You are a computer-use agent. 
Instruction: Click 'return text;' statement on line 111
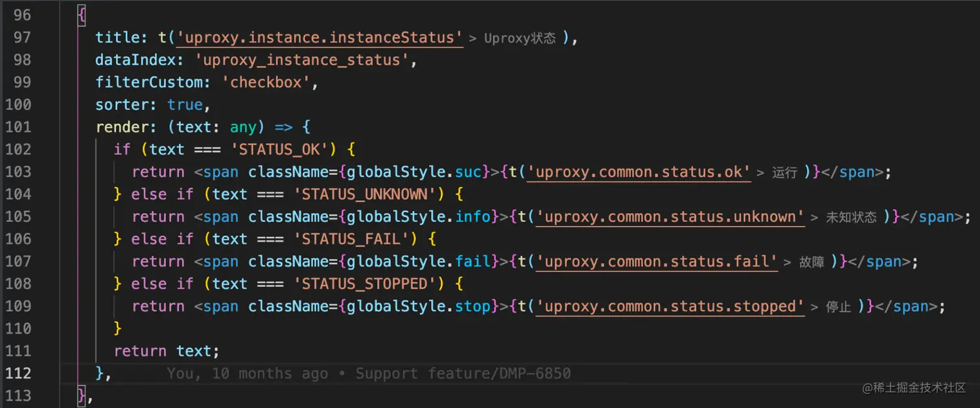coord(167,350)
